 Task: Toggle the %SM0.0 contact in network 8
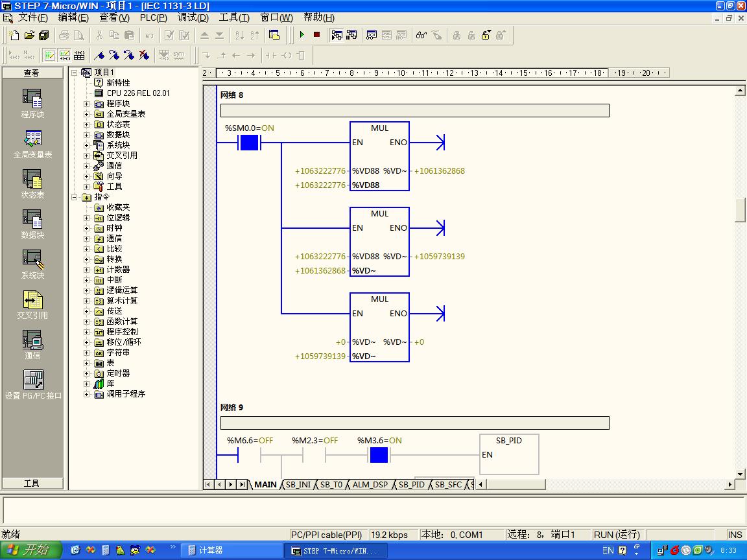249,143
